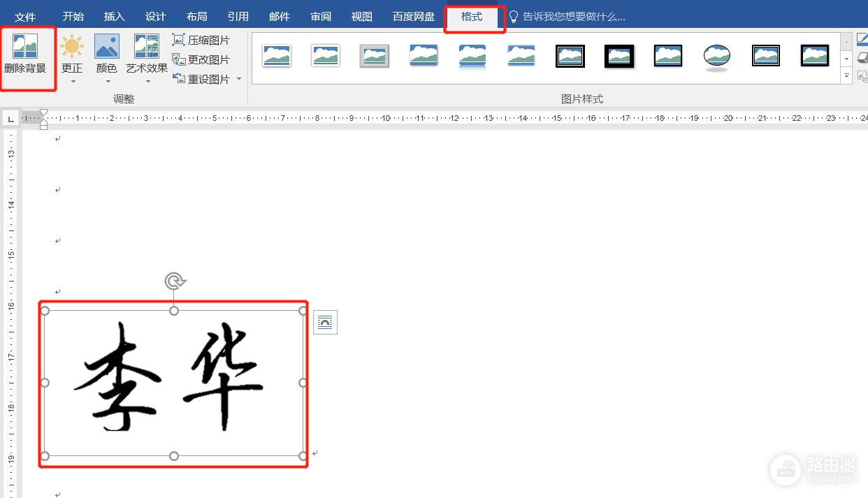Click the tab stop selector at ruler corner
The height and width of the screenshot is (498, 868).
click(10, 119)
